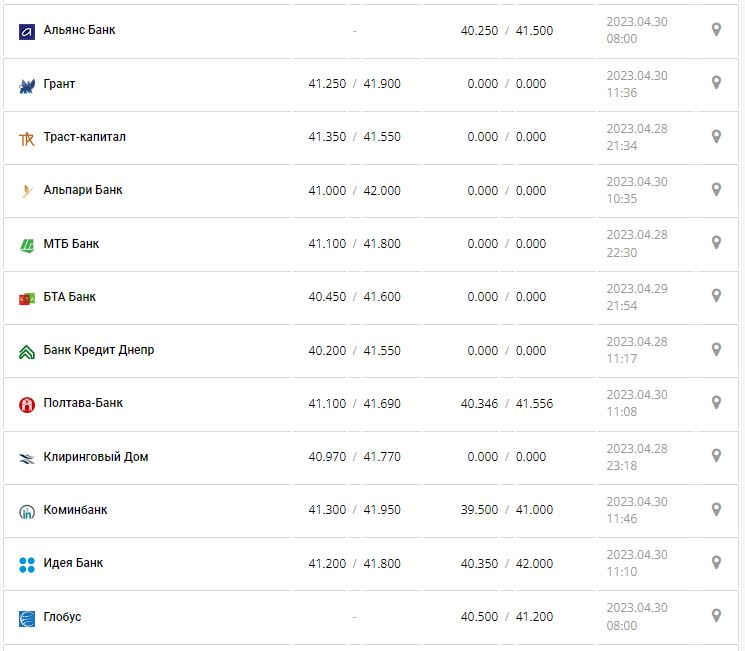745x651 pixels.
Task: Click the Идея Банк rate 41.200 / 41.800
Action: click(x=354, y=563)
